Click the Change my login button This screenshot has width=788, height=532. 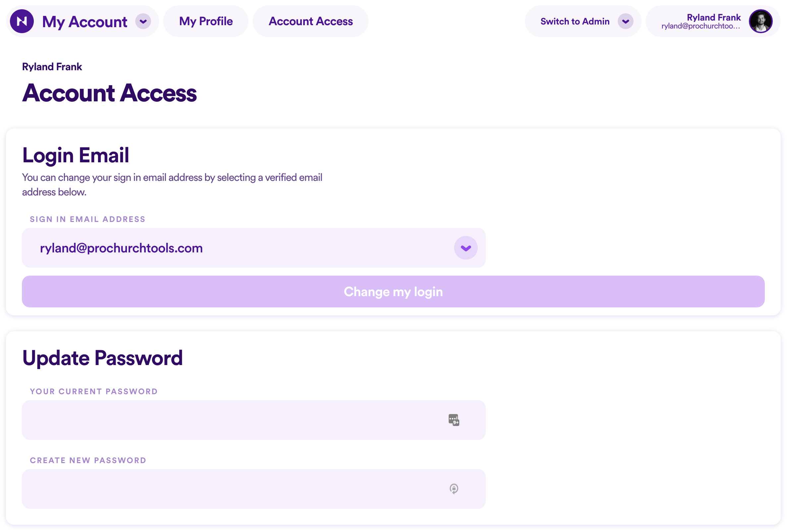pos(393,292)
